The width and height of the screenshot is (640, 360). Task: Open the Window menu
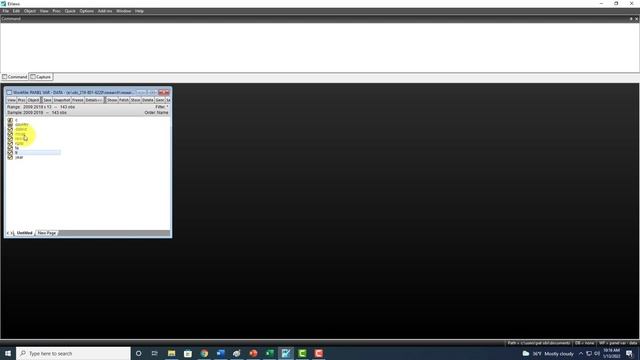[124, 11]
